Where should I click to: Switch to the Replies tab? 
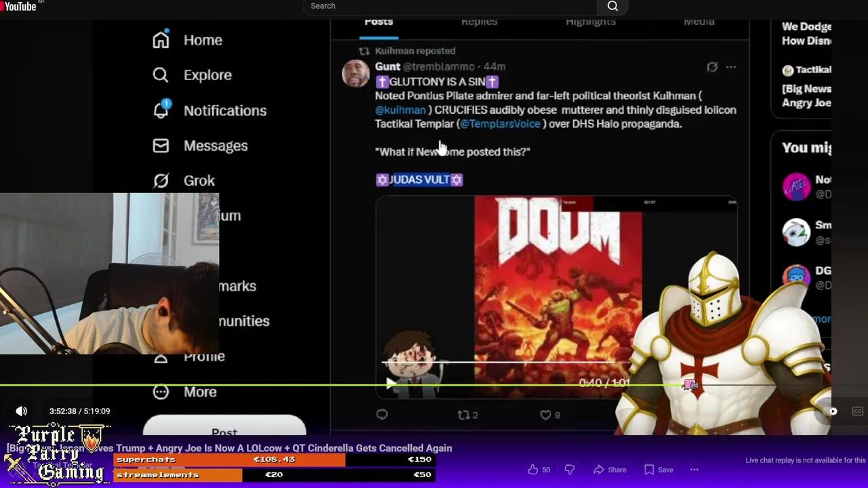479,22
